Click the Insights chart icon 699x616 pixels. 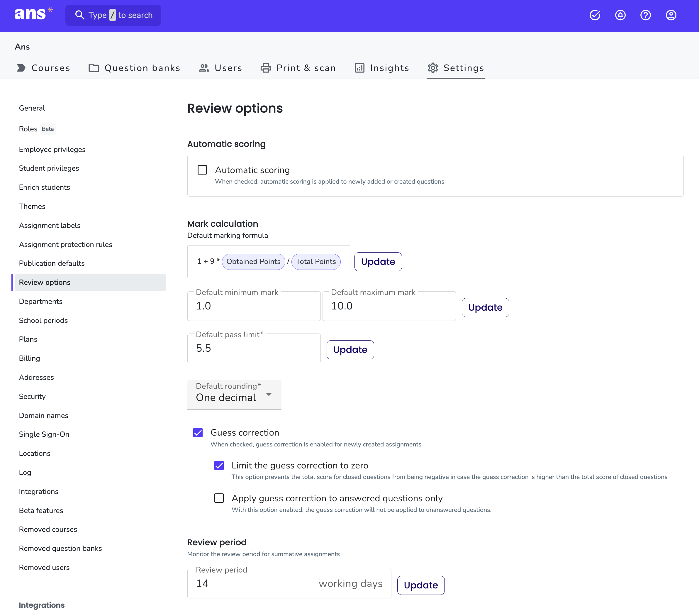(359, 68)
